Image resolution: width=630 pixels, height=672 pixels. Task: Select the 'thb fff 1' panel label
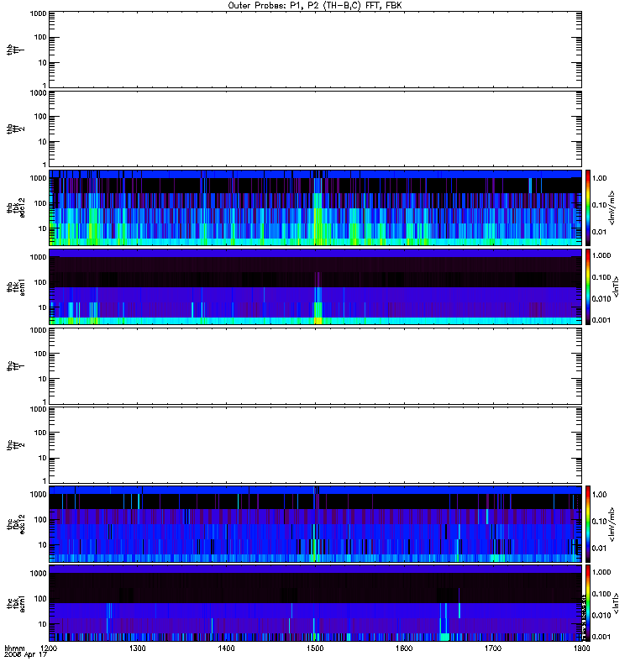(x=15, y=50)
